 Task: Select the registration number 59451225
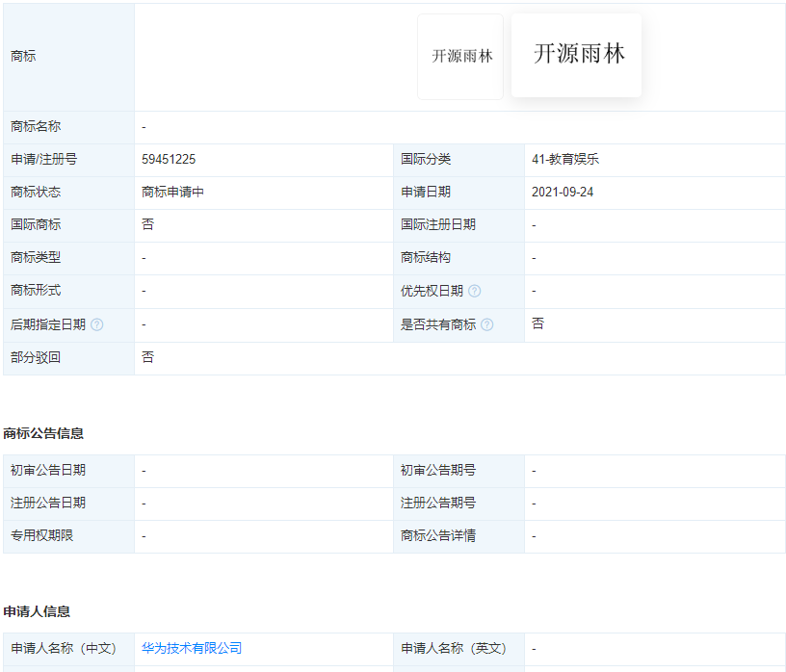pyautogui.click(x=169, y=160)
